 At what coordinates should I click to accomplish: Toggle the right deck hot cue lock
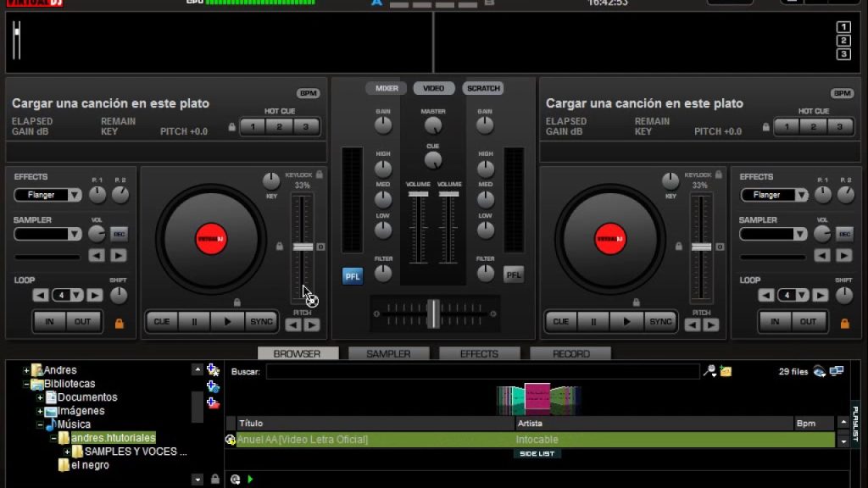766,127
